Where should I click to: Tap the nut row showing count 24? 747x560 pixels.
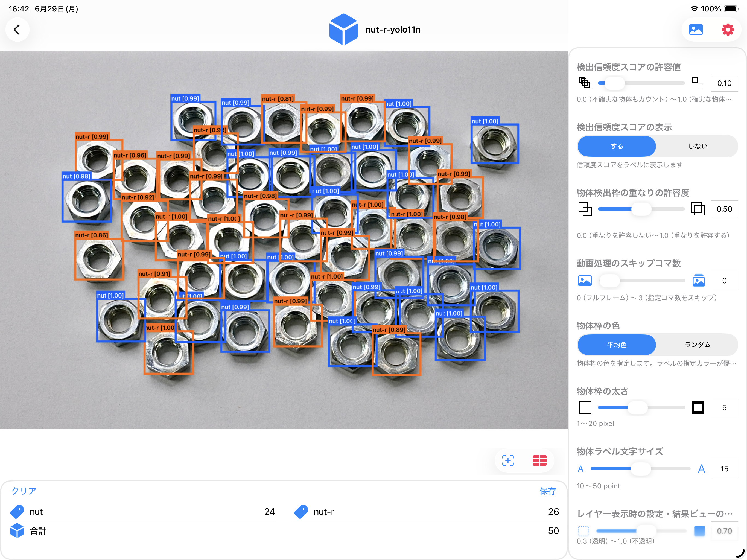tap(142, 512)
